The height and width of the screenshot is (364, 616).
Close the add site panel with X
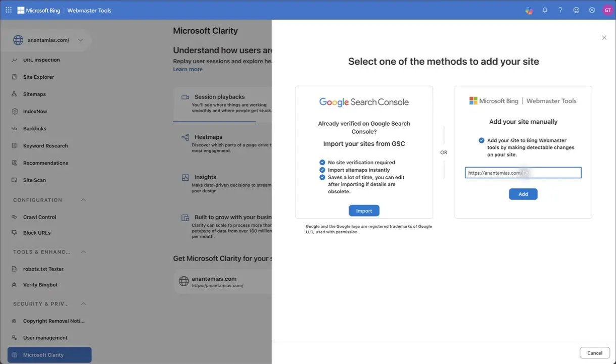[604, 37]
